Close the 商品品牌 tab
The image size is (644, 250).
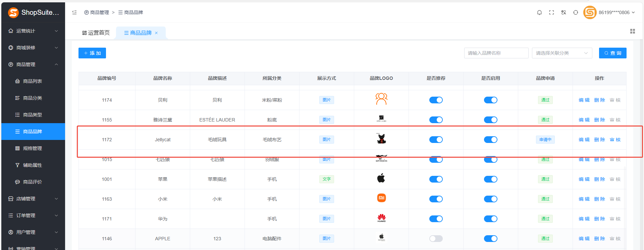tap(156, 33)
